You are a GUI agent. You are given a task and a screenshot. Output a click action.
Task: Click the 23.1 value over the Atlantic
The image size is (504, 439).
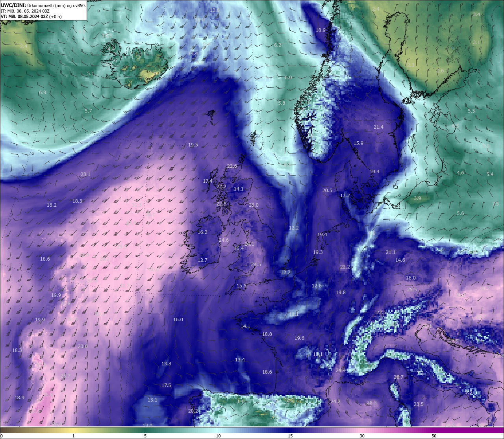coord(85,174)
